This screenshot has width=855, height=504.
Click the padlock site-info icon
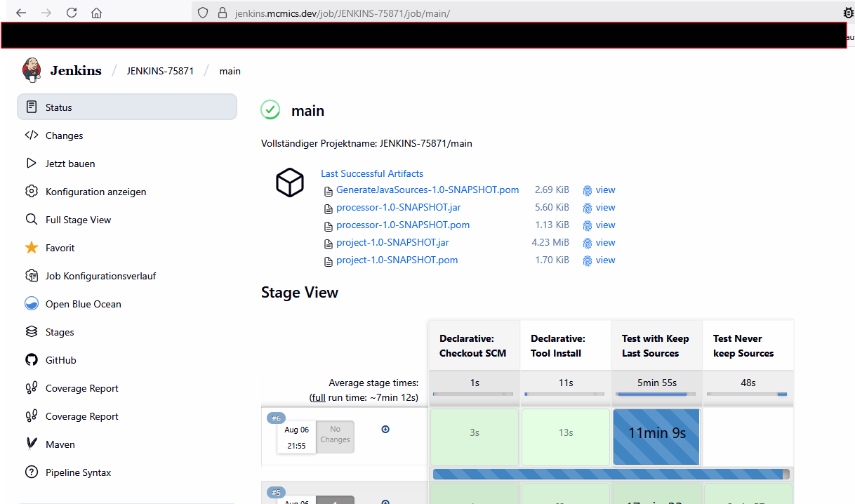click(223, 13)
